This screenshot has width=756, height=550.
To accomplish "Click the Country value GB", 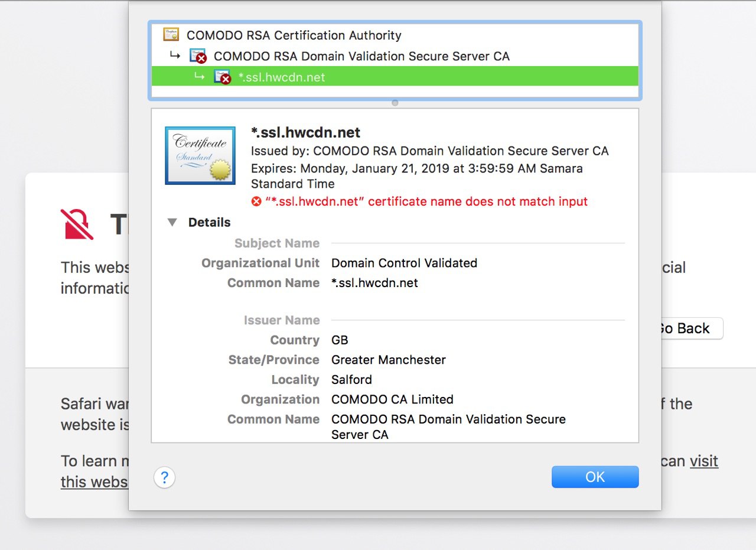I will click(340, 340).
